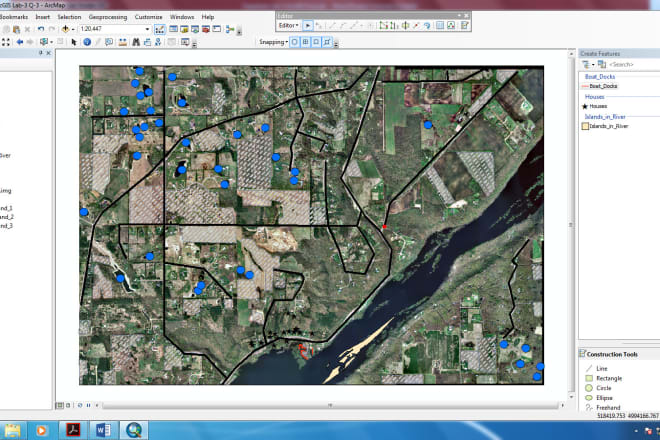Select the Boat_Docks feature template

click(600, 86)
